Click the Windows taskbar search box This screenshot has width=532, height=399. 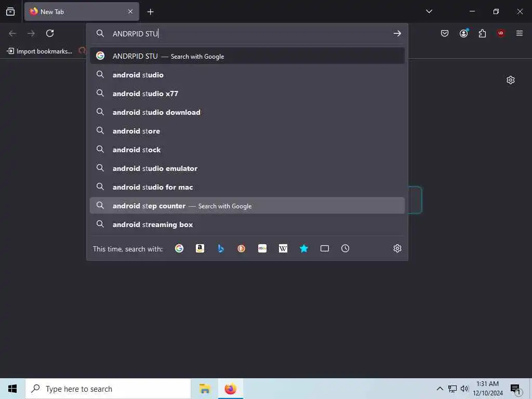[108, 389]
